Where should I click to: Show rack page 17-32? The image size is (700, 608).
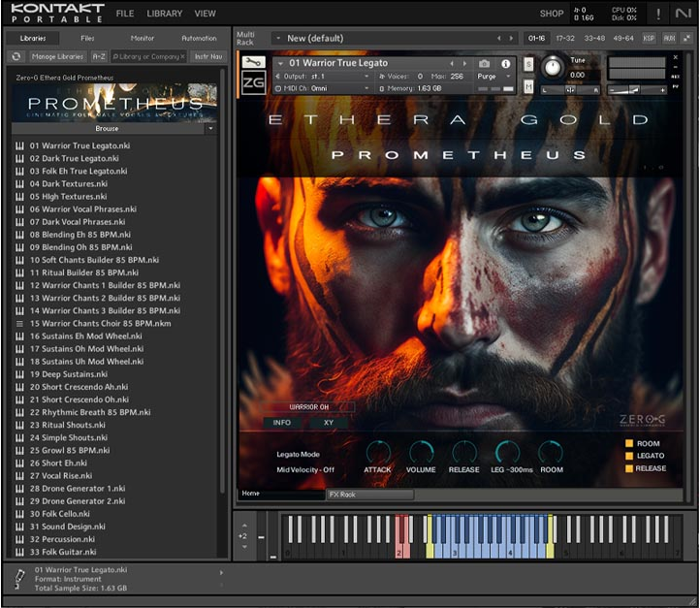(565, 39)
